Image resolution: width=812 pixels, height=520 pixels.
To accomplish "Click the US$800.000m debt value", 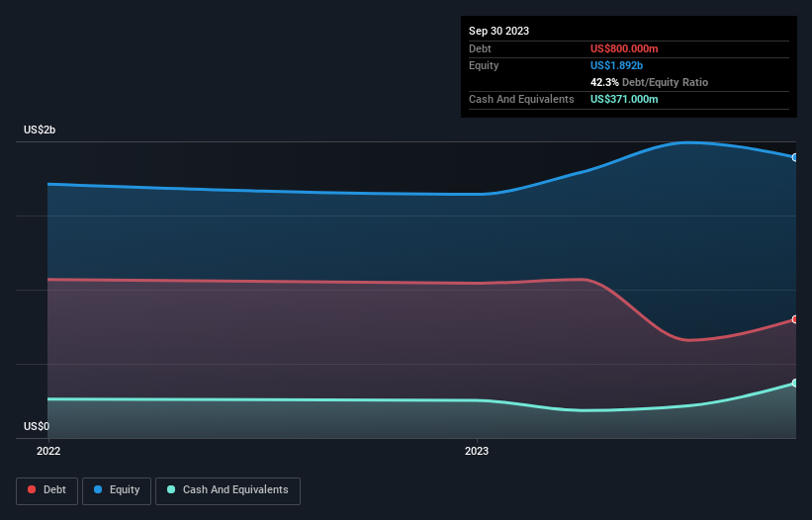I will click(x=624, y=48).
